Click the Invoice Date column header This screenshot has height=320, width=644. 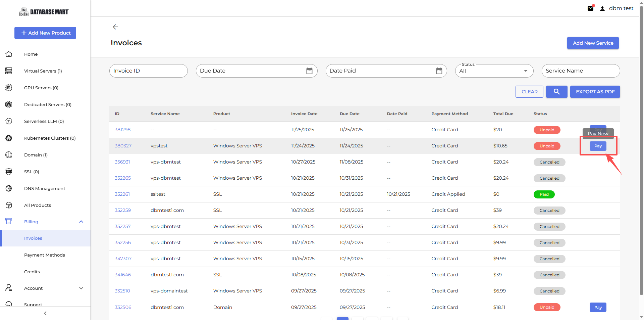tap(304, 114)
